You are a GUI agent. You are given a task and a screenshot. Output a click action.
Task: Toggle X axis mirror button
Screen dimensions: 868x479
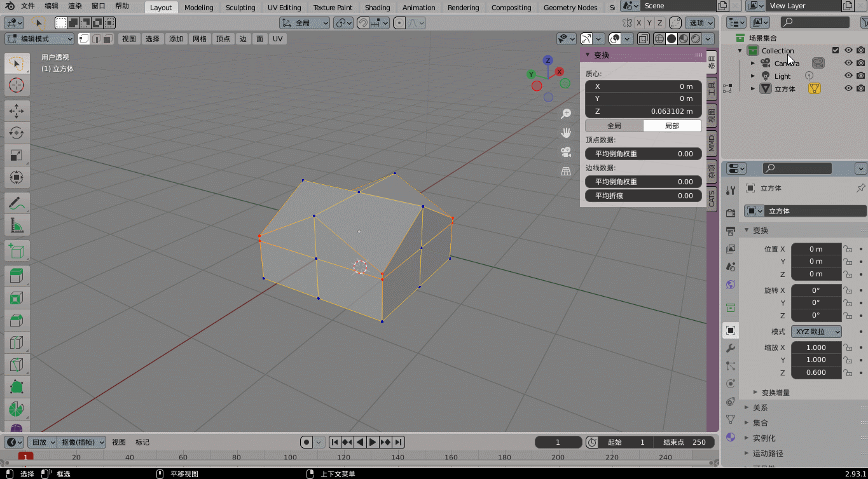coord(639,23)
